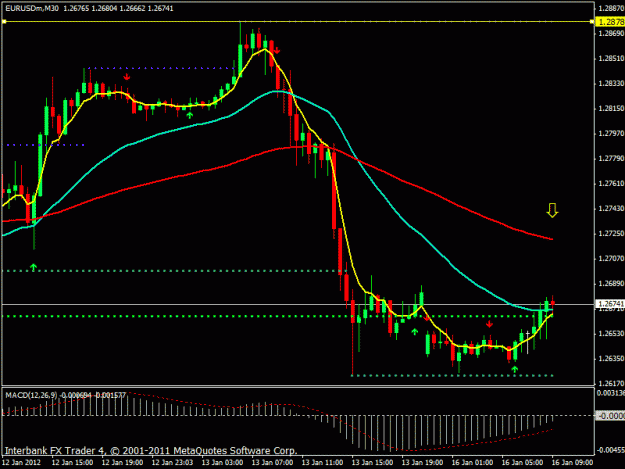
Task: Click the 1.27610 price scale value
Action: click(611, 184)
